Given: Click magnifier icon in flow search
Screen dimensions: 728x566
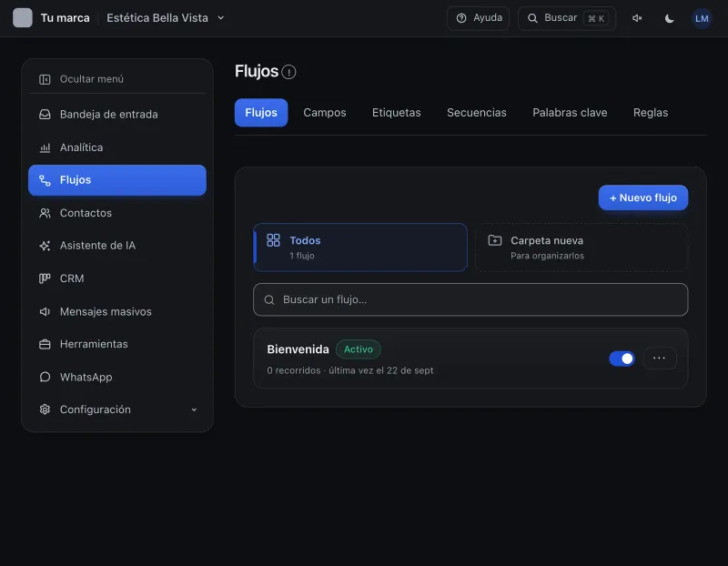Looking at the screenshot, I should tap(269, 300).
